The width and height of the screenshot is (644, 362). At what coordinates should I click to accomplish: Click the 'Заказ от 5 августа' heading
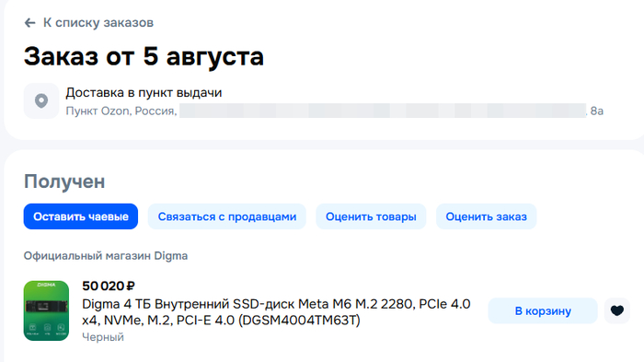(144, 56)
